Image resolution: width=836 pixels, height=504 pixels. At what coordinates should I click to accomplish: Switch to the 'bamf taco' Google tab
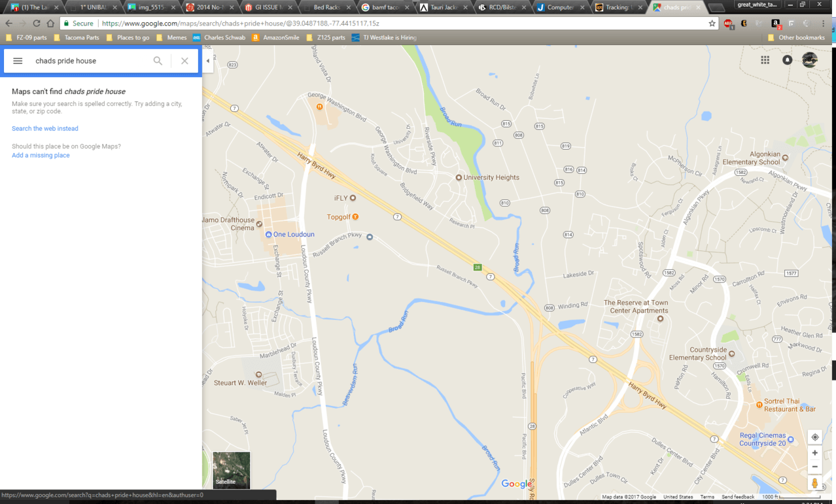pos(385,8)
